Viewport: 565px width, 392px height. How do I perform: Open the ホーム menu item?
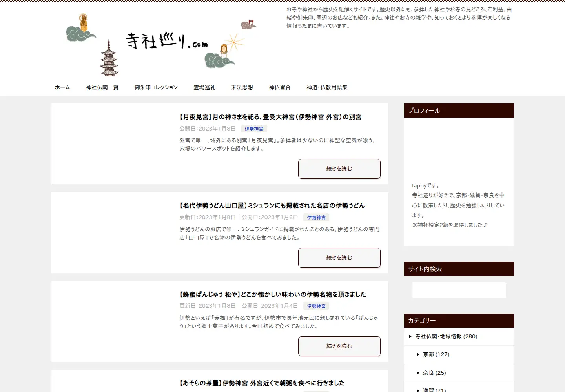pyautogui.click(x=62, y=87)
